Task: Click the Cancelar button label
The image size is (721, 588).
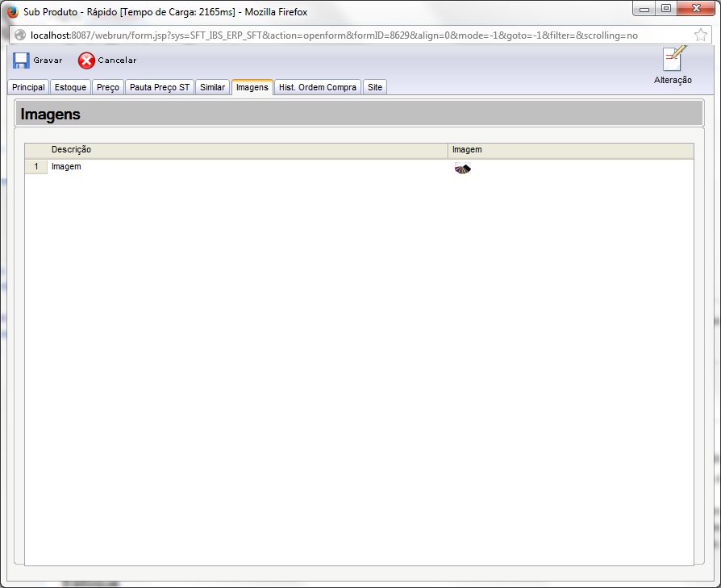Action: pyautogui.click(x=117, y=60)
